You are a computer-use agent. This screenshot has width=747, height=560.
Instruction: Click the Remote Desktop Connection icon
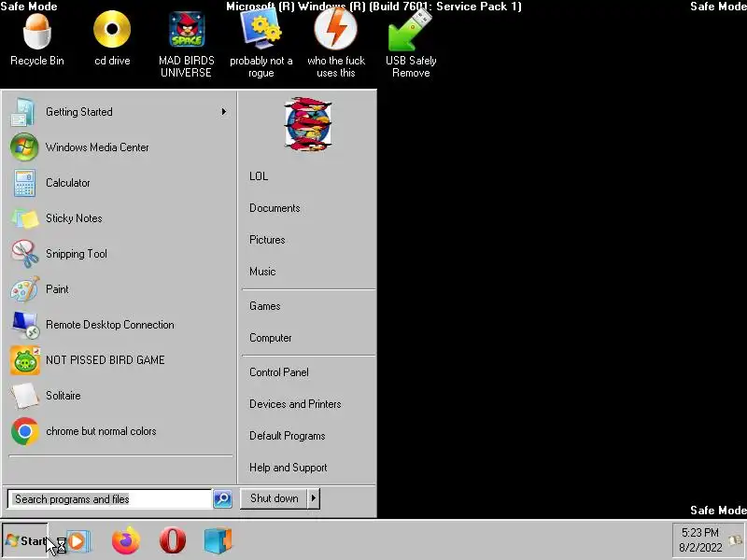click(x=26, y=325)
